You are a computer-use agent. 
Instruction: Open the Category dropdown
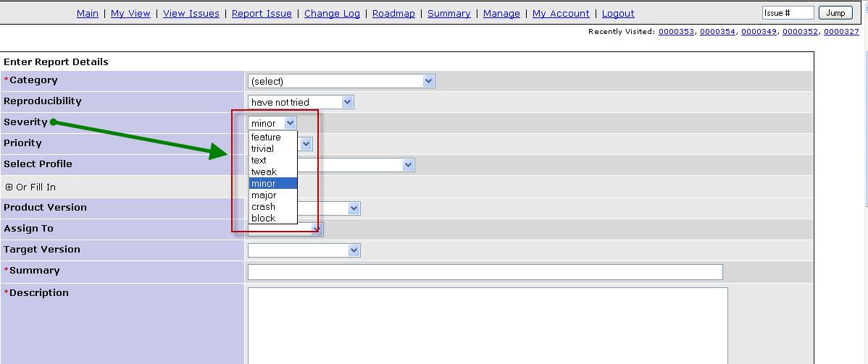point(341,81)
